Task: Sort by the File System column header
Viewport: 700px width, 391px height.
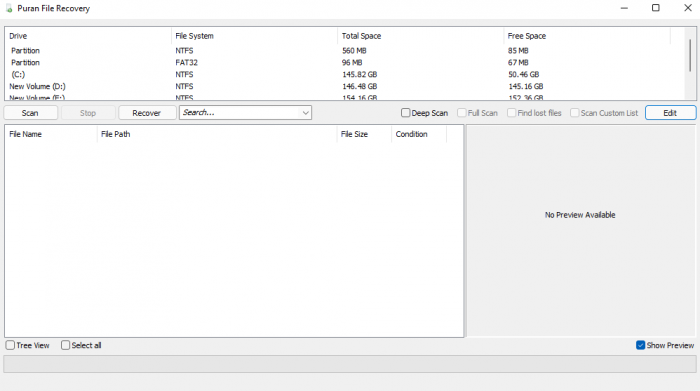Action: 254,36
